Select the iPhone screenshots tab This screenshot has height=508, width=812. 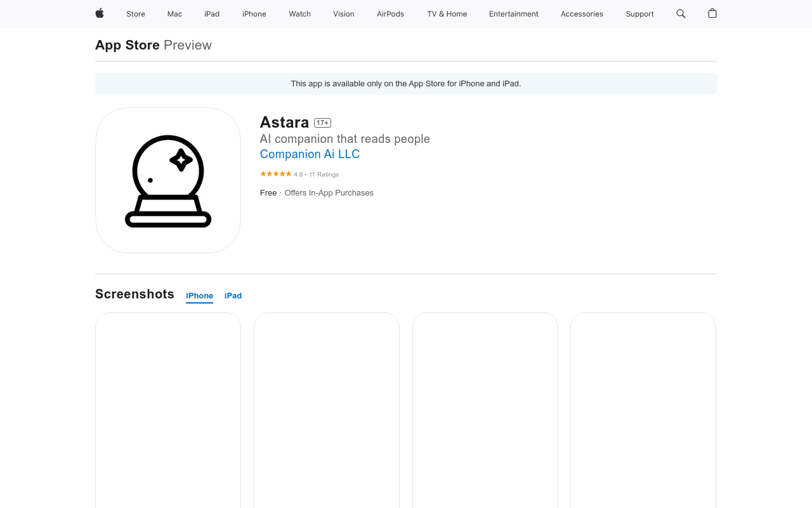pyautogui.click(x=199, y=296)
